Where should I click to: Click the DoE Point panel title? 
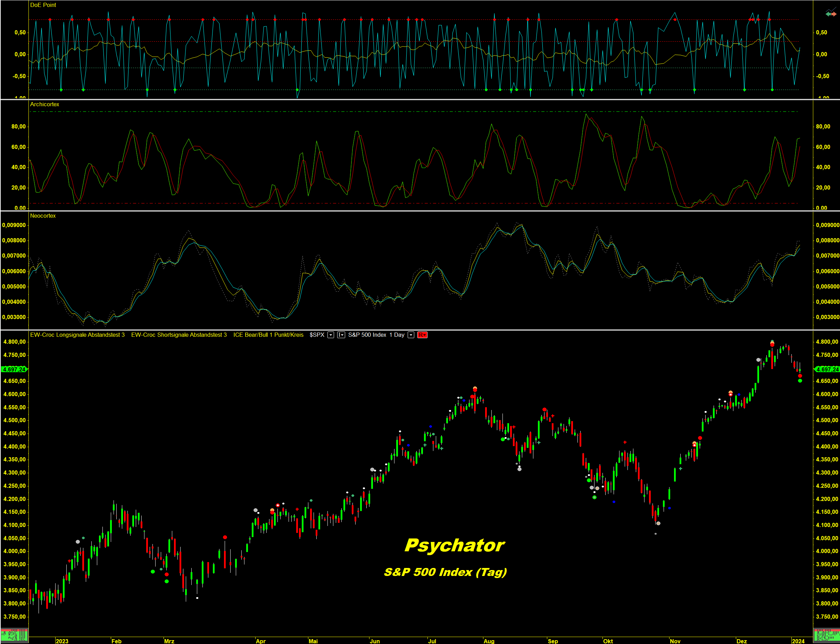coord(43,5)
